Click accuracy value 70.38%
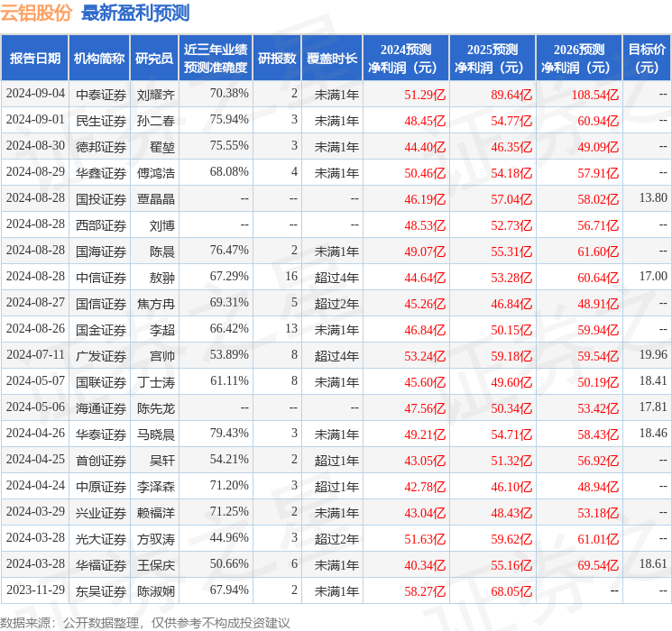Image resolution: width=672 pixels, height=631 pixels. (x=229, y=94)
